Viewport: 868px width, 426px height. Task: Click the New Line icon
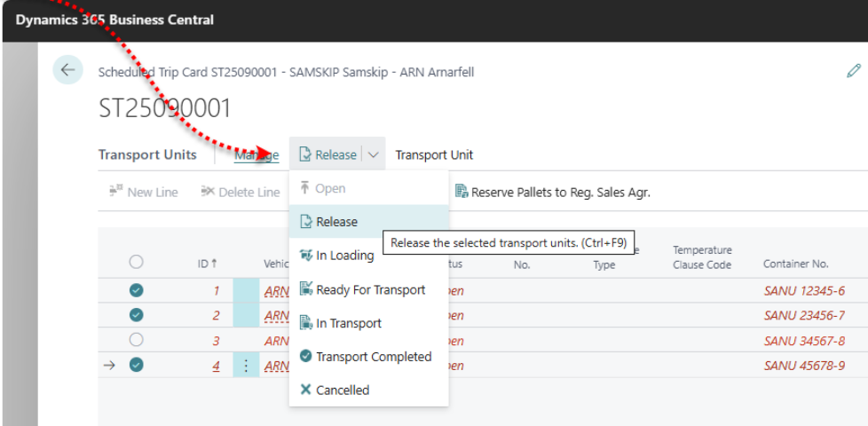tap(115, 192)
